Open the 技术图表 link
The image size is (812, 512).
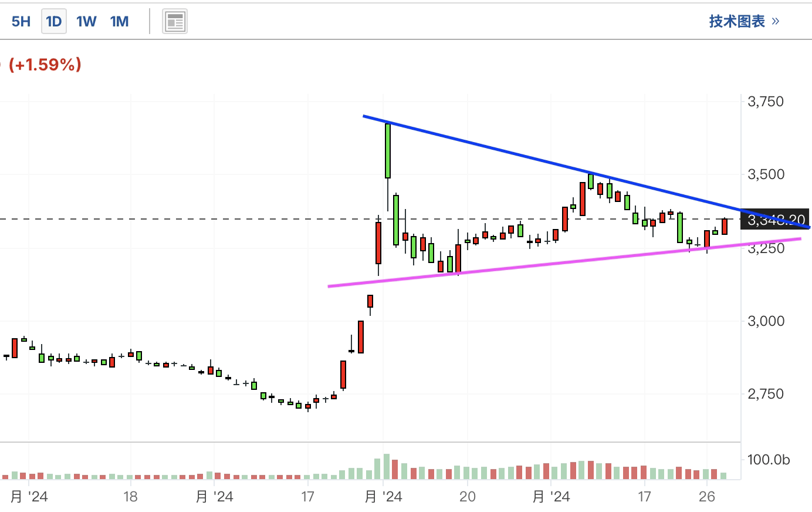(744, 22)
